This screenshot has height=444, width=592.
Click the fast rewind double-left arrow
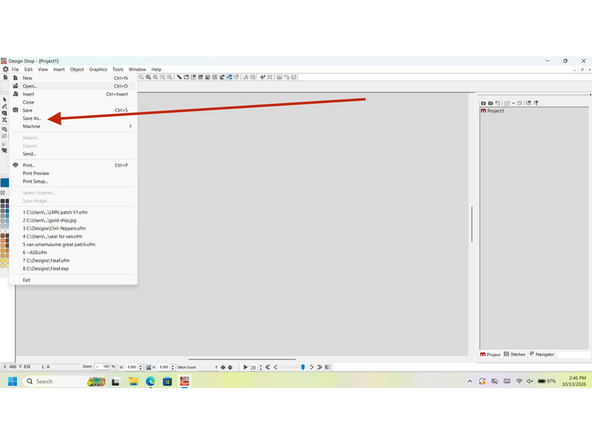click(268, 367)
